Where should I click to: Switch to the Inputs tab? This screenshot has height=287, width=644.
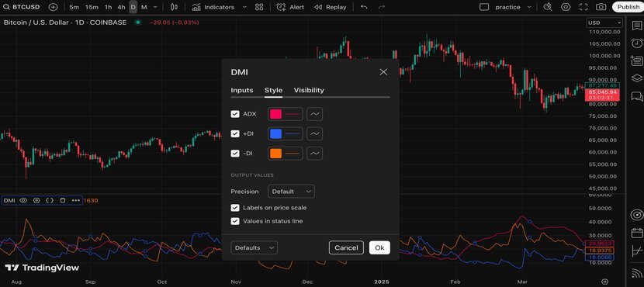click(x=242, y=90)
